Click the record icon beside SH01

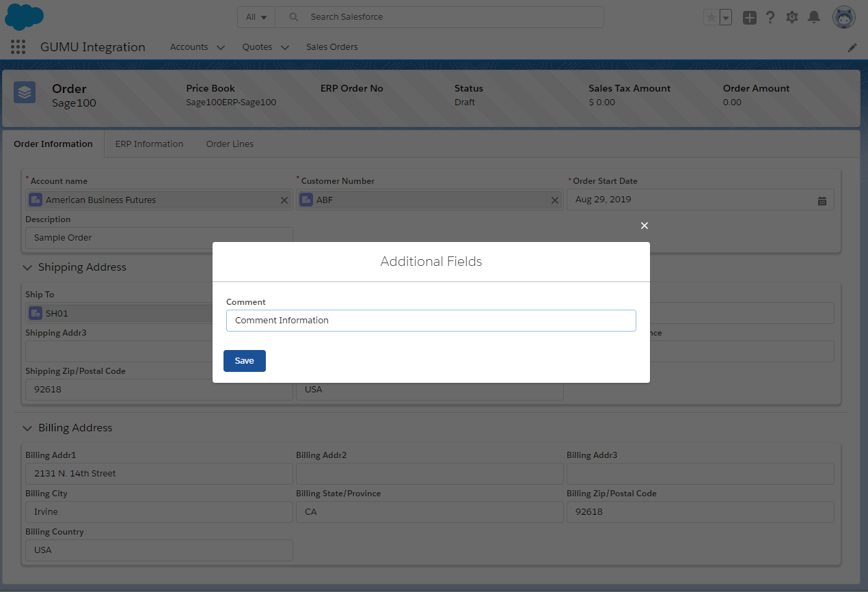[36, 314]
